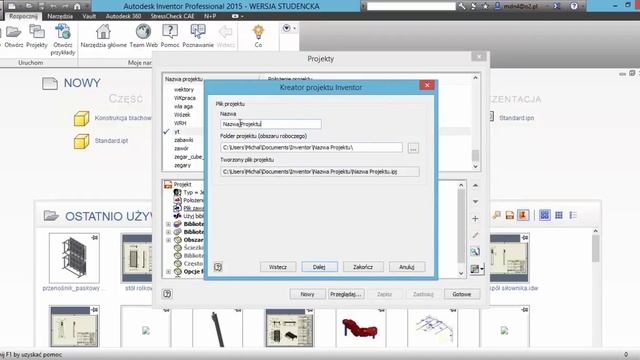Click orange save icon in recent-files toolbar

pos(509,215)
